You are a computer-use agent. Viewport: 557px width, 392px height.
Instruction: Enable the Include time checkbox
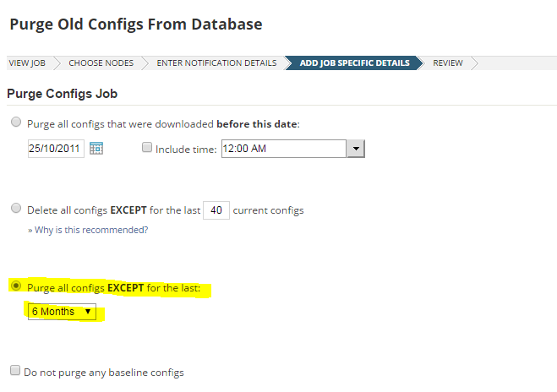[147, 148]
